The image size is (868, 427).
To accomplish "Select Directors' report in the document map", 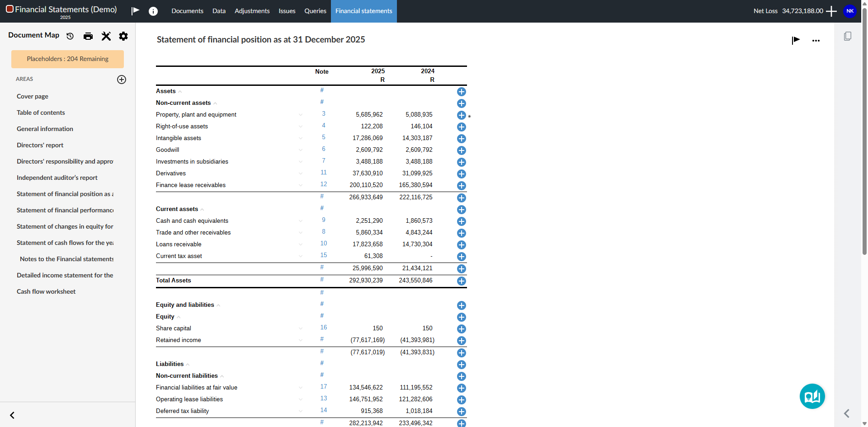I will [x=40, y=145].
